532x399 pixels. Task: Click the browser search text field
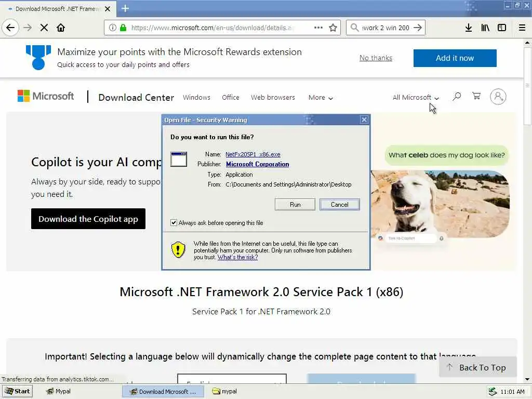pyautogui.click(x=385, y=28)
